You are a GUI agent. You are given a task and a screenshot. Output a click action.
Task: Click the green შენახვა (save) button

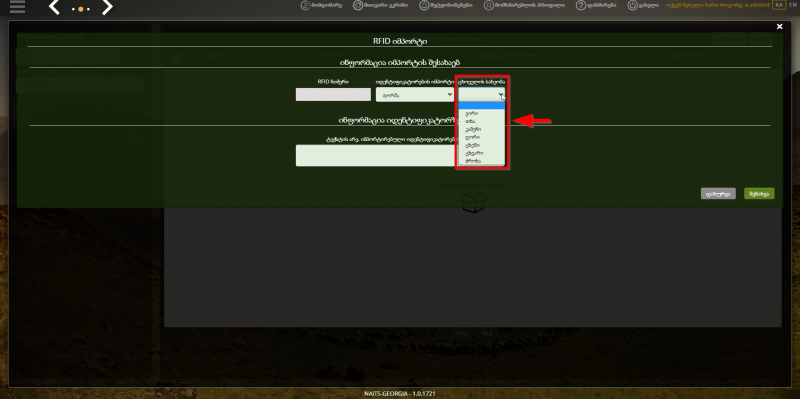(x=759, y=193)
